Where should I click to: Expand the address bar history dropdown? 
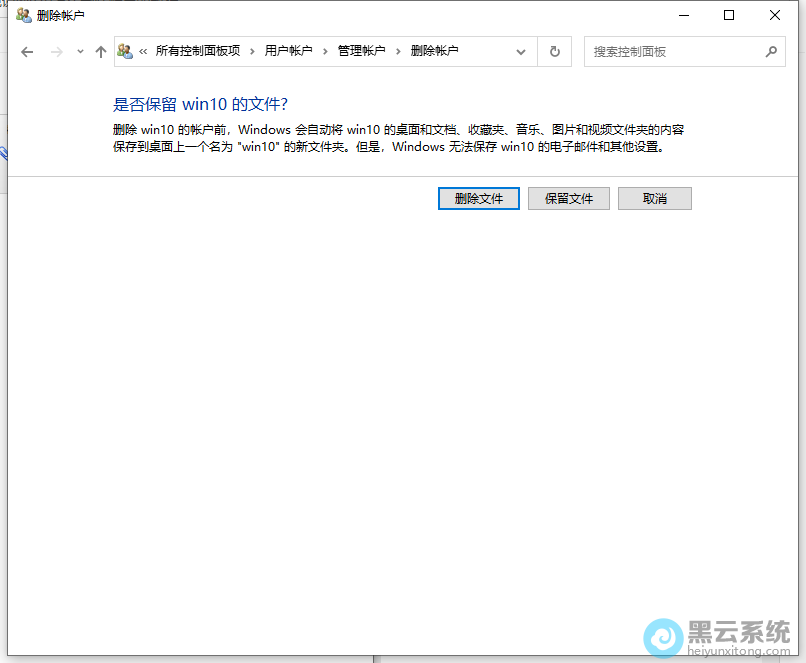[521, 52]
